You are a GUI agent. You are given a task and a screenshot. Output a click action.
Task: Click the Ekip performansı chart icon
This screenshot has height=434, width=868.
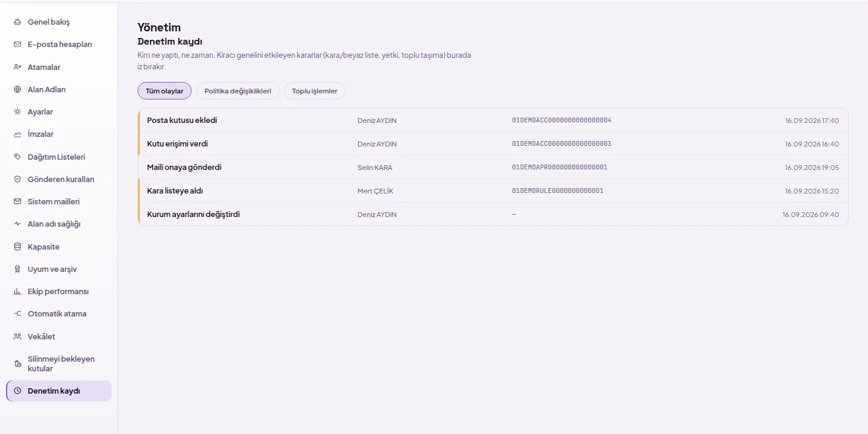click(17, 292)
